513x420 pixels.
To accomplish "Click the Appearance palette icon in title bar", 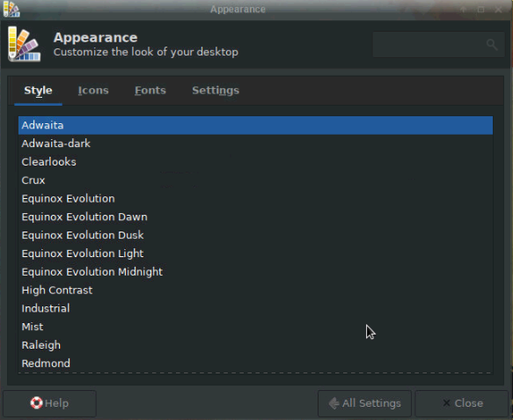I will coord(11,9).
